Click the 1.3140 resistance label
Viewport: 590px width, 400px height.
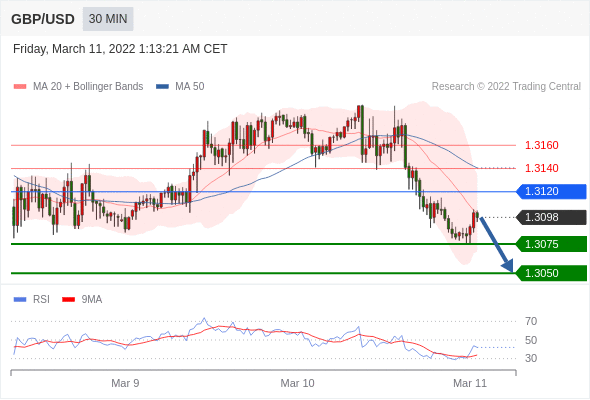[x=541, y=168]
